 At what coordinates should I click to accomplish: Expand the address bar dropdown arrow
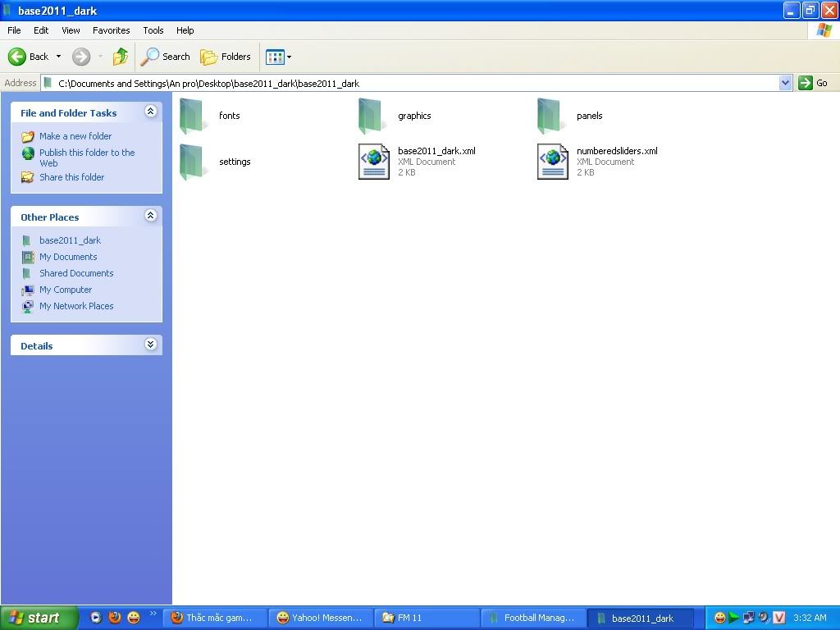pos(785,83)
